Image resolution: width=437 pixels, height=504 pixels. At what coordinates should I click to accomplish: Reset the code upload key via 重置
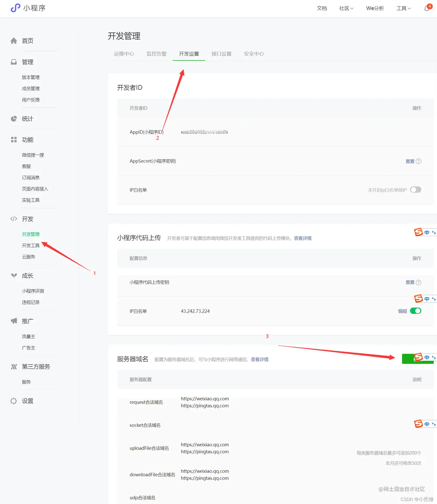[x=410, y=282]
